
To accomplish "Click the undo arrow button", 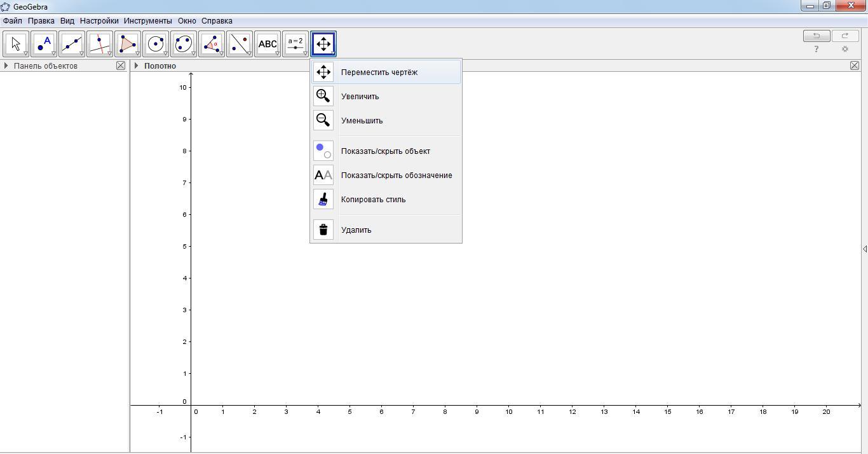I will (x=817, y=36).
